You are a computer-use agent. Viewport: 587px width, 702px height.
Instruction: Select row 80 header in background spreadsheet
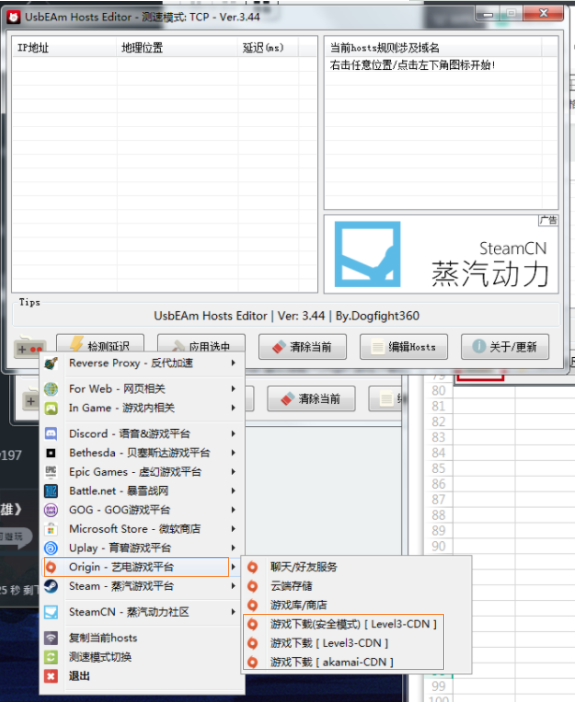438,391
